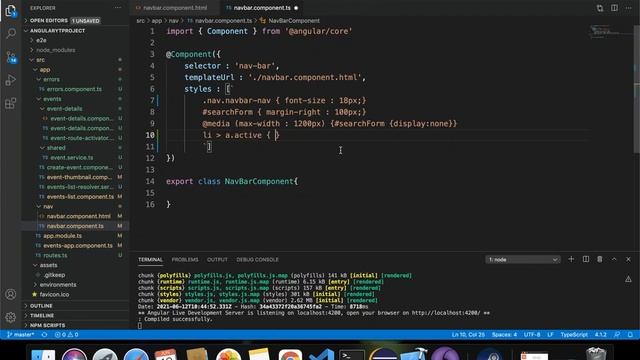
Task: Click the Synchronize Changes icon in status bar
Action: [44, 335]
